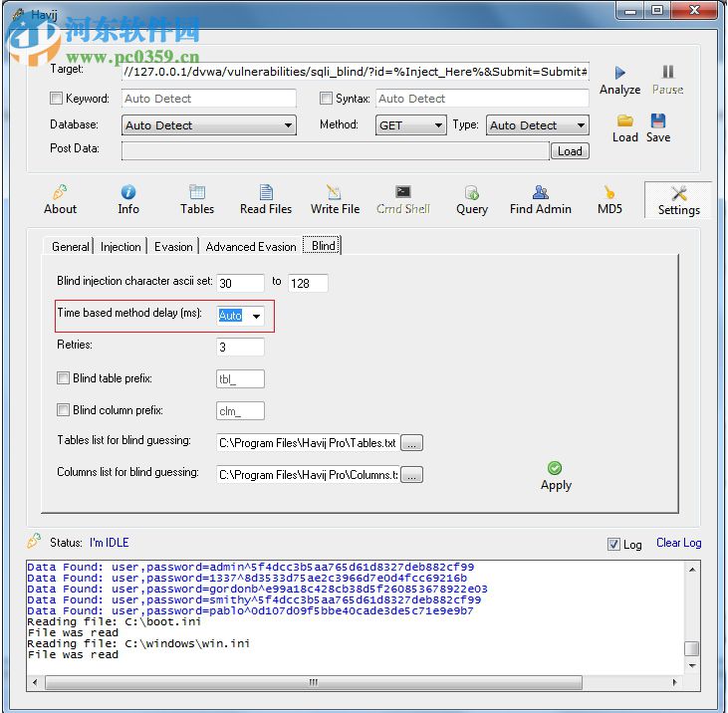Screen dimensions: 728x713
Task: Click the Retries field
Action: [240, 347]
